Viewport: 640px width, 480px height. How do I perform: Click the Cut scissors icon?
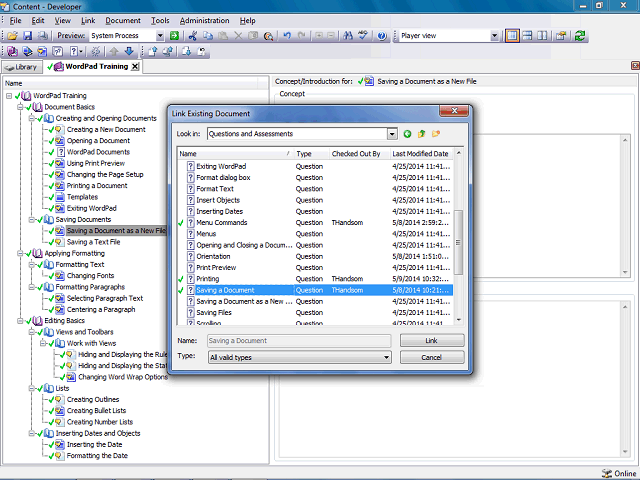pos(193,36)
